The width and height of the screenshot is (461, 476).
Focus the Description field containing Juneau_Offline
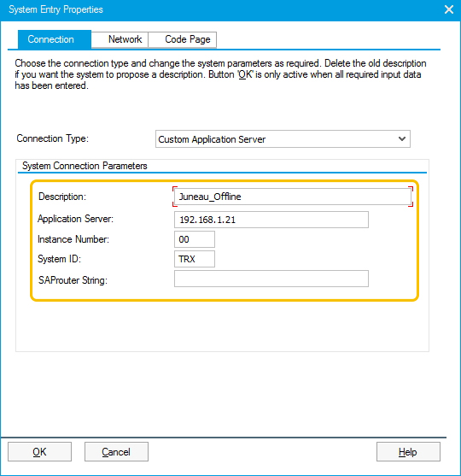[293, 197]
